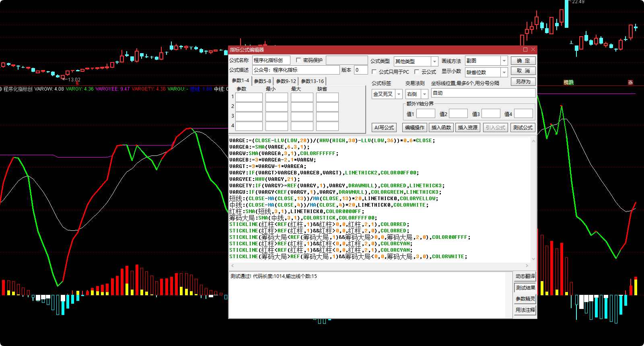644x346 pixels.
Task: Expand the 画线方法 dropdown set to 副图
Action: click(504, 61)
